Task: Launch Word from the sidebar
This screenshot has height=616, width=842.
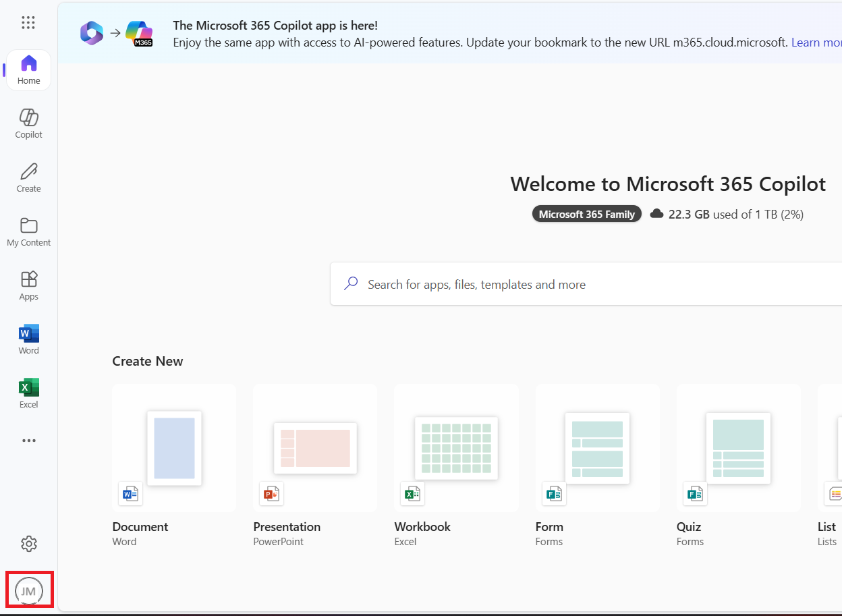Action: coord(29,339)
